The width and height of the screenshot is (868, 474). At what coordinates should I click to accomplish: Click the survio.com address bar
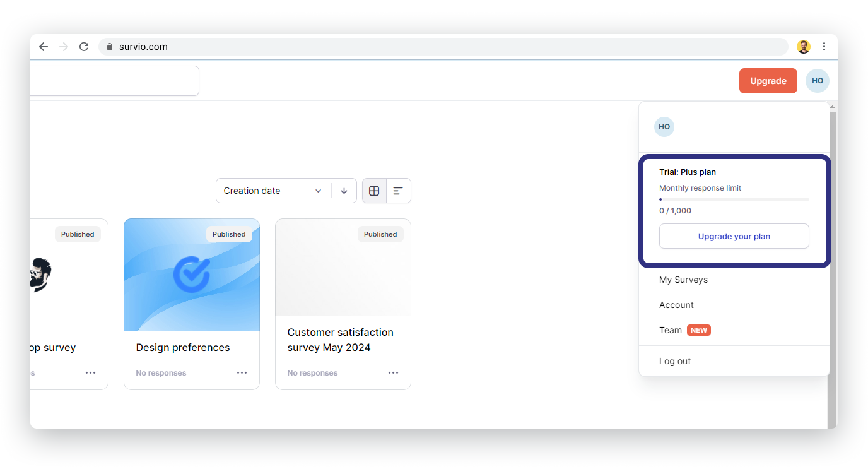[443, 47]
